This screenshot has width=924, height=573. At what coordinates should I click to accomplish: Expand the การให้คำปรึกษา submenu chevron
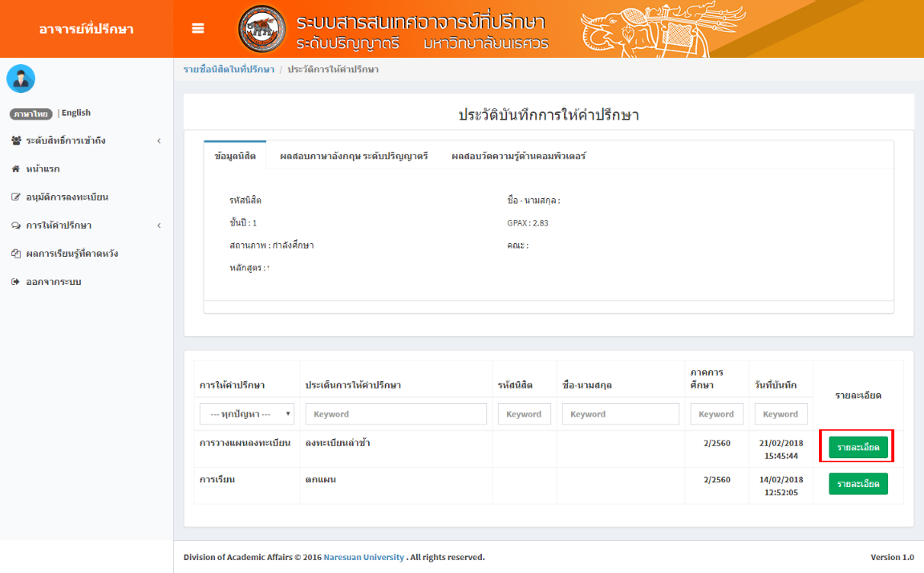pyautogui.click(x=159, y=226)
